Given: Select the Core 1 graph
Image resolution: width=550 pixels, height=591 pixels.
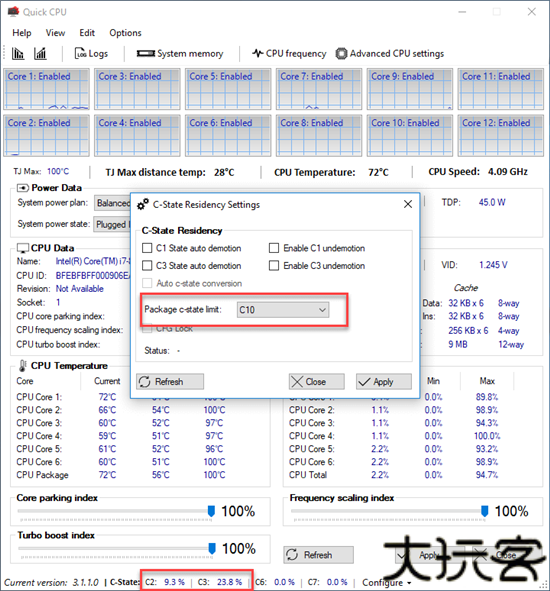Looking at the screenshot, I should 46,89.
